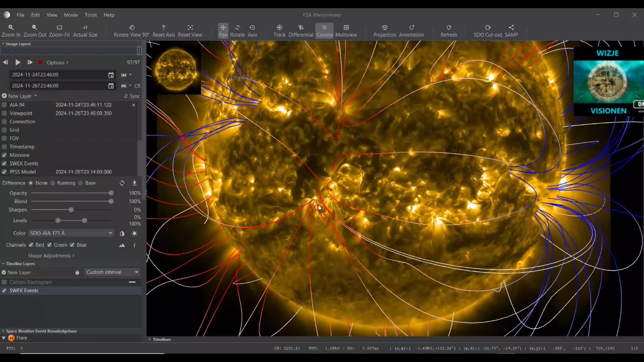Download the layer data
The image size is (644, 362).
tap(134, 183)
